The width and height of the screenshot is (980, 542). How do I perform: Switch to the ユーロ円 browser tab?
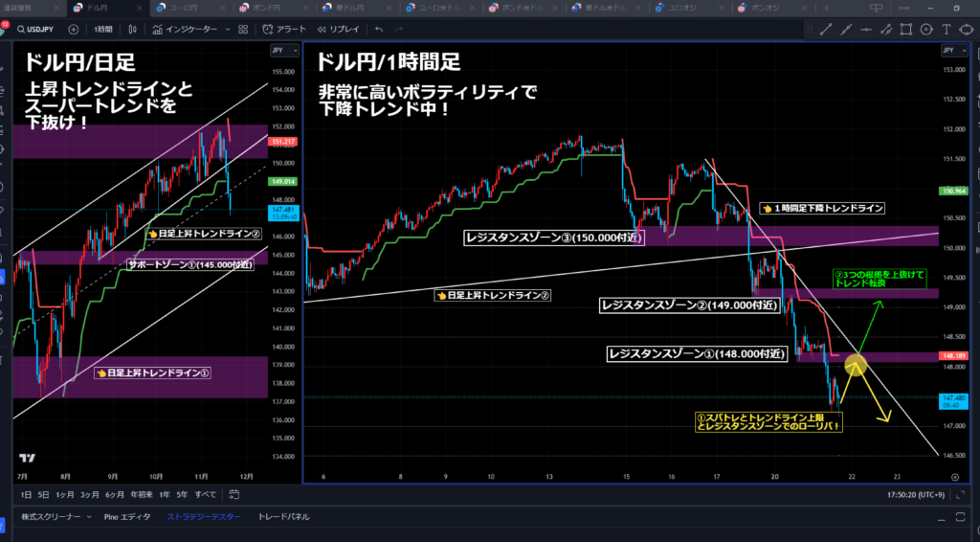[x=183, y=8]
